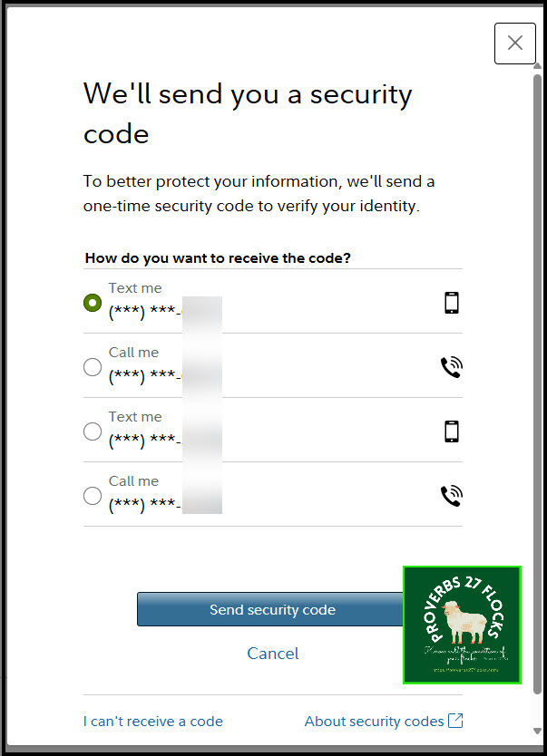Click the mobile phone icon in third row
The width and height of the screenshot is (547, 756).
(x=451, y=431)
